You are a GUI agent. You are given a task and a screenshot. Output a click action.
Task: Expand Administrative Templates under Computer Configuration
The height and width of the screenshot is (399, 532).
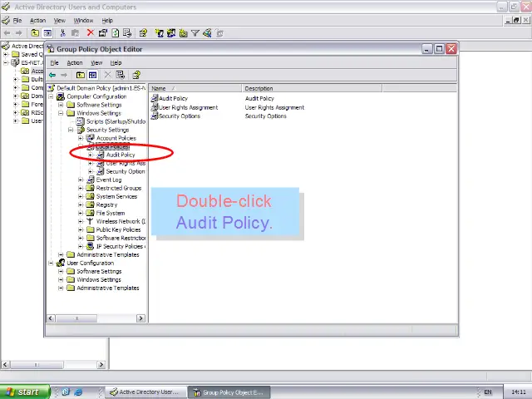[x=61, y=255]
